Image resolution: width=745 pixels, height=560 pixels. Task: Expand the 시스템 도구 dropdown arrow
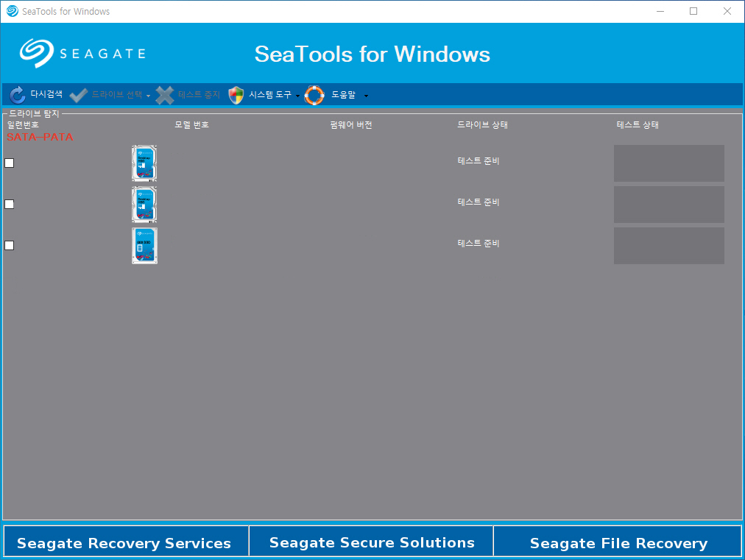(x=298, y=96)
